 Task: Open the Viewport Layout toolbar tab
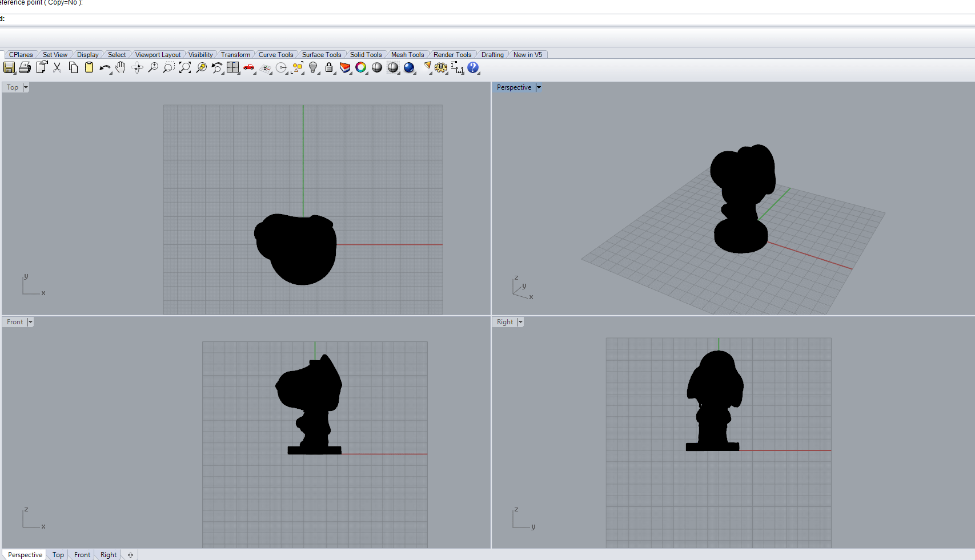pos(158,55)
